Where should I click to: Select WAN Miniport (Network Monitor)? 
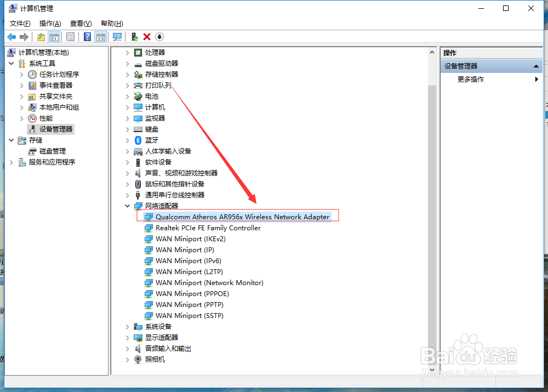click(209, 282)
